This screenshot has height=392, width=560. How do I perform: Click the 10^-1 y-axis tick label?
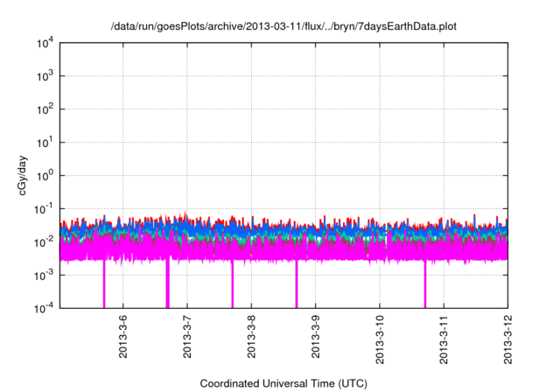[x=44, y=209]
